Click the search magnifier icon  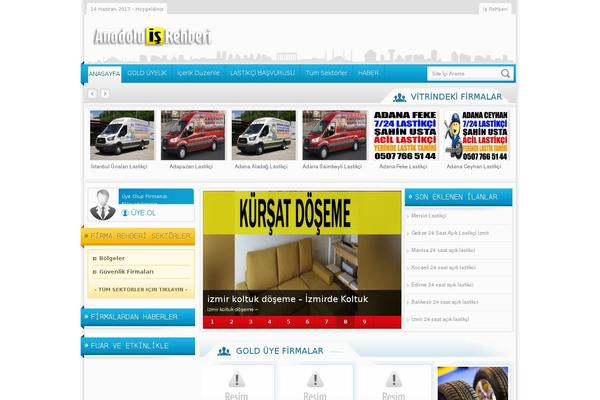click(x=505, y=73)
